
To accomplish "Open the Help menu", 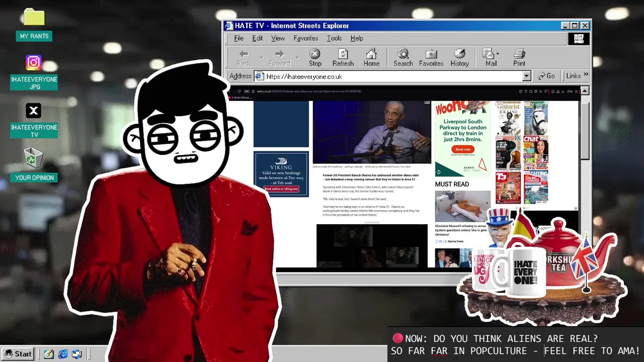I will 357,38.
